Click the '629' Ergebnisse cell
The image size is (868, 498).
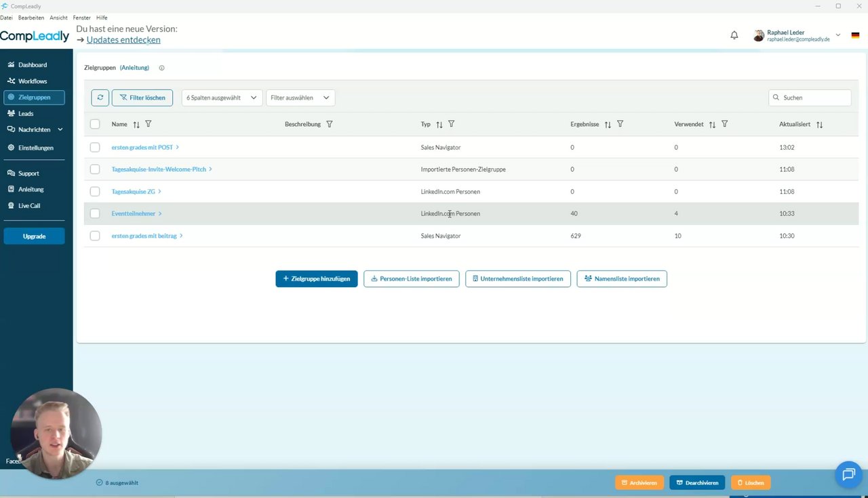point(576,236)
